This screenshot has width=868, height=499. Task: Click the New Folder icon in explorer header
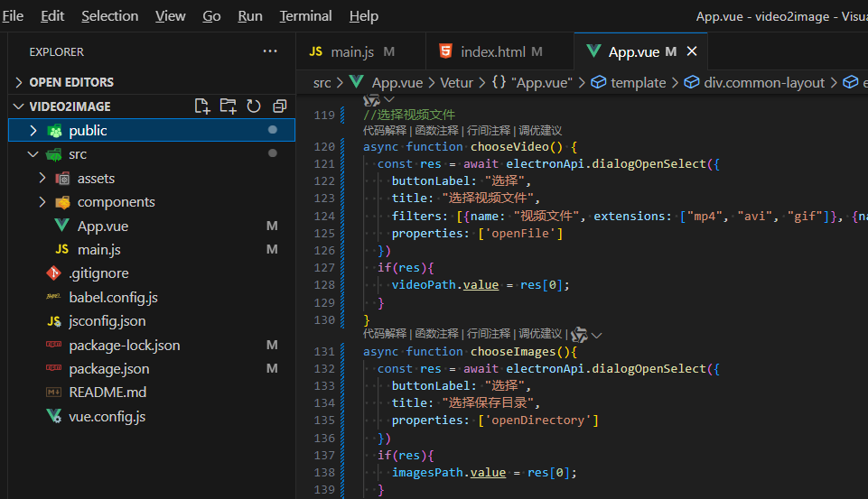click(229, 106)
